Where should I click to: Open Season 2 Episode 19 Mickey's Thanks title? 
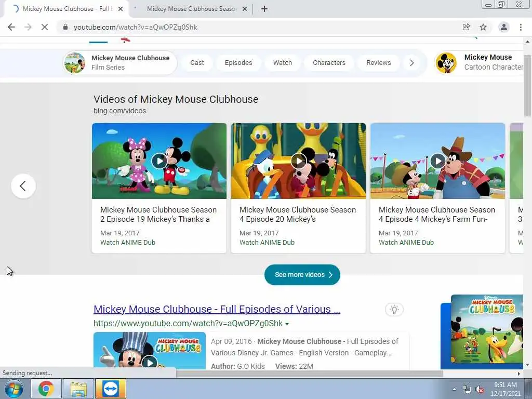(x=158, y=215)
